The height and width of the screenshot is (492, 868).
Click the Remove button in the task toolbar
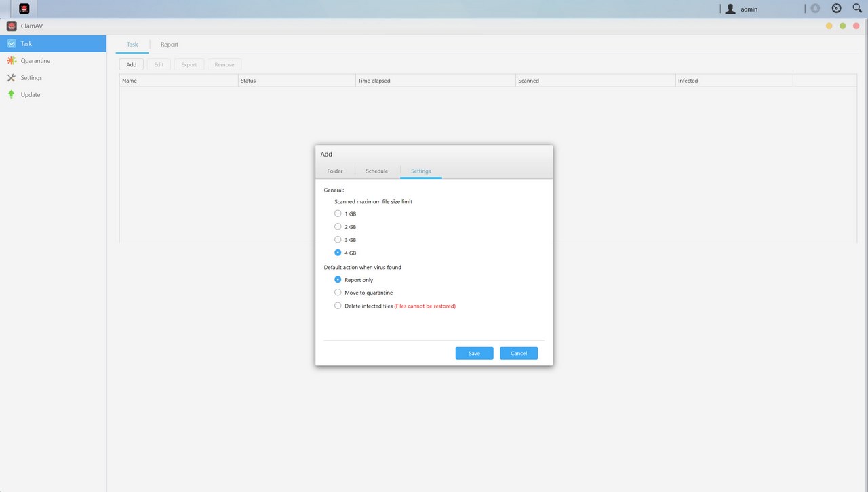(224, 64)
